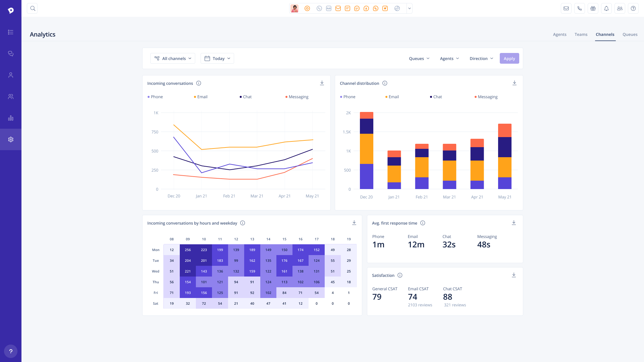Toggle Phone legend in Incoming conversations chart
The height and width of the screenshot is (362, 644).
click(x=155, y=97)
